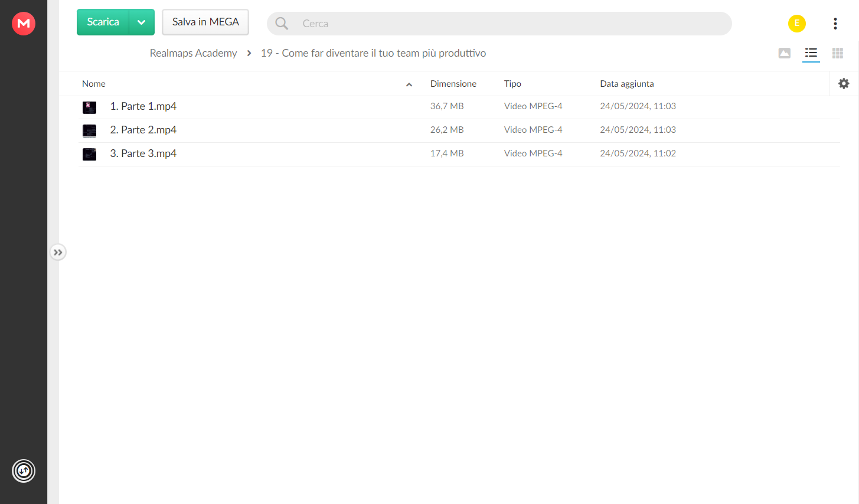Open the three-dot more options menu
Screen dimensions: 859x504
point(835,24)
